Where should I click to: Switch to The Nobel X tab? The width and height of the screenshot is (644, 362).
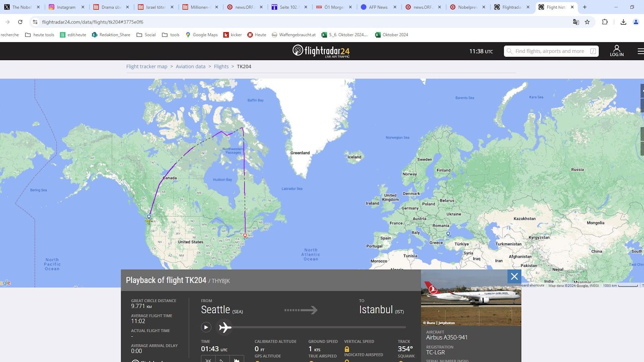tap(22, 7)
